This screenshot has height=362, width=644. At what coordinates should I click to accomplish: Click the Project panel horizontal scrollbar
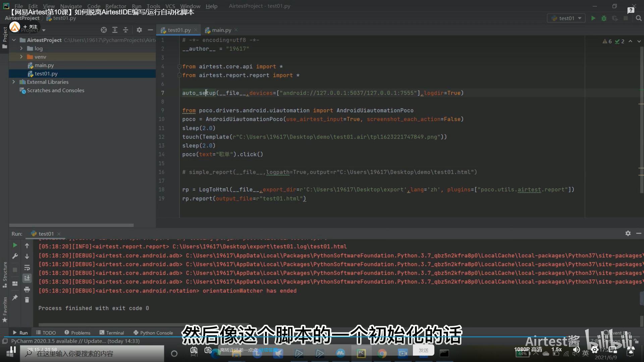click(71, 225)
